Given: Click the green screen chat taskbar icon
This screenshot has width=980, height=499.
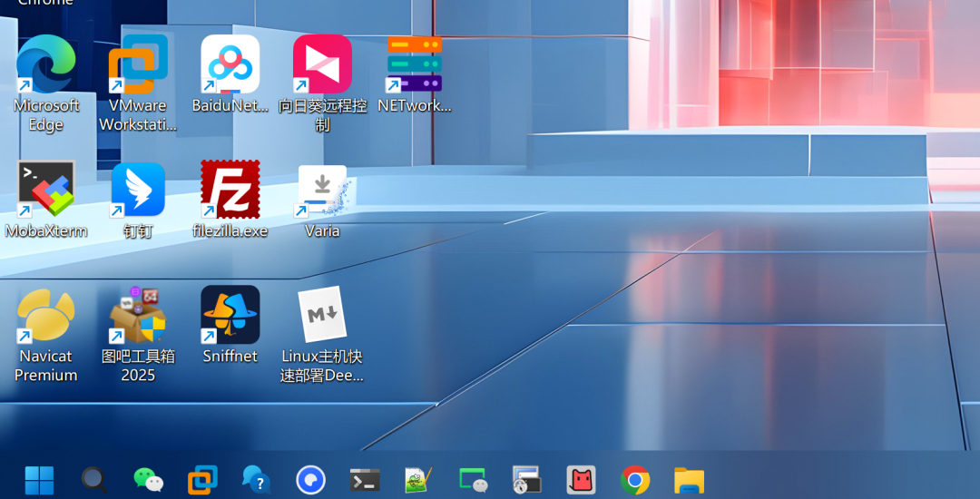Looking at the screenshot, I should click(473, 480).
